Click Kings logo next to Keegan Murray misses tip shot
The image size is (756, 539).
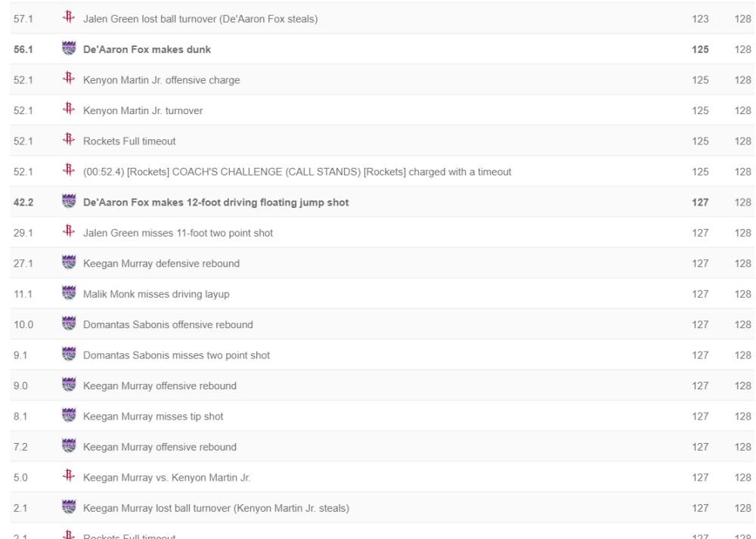(x=69, y=415)
